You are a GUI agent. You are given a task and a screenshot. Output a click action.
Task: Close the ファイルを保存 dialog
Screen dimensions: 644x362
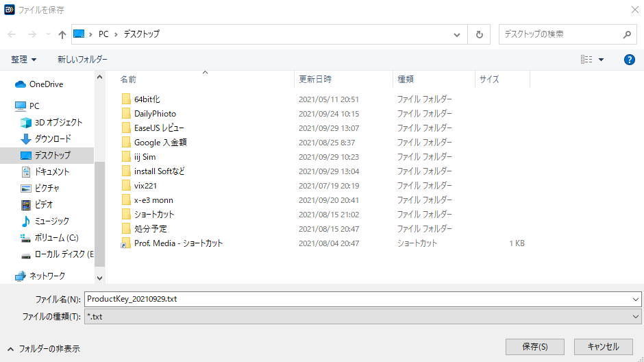[x=634, y=10]
